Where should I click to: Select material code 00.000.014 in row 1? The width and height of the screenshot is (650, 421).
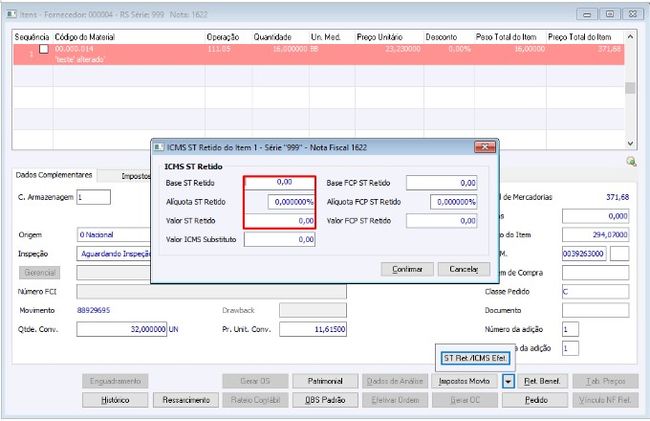[x=74, y=49]
